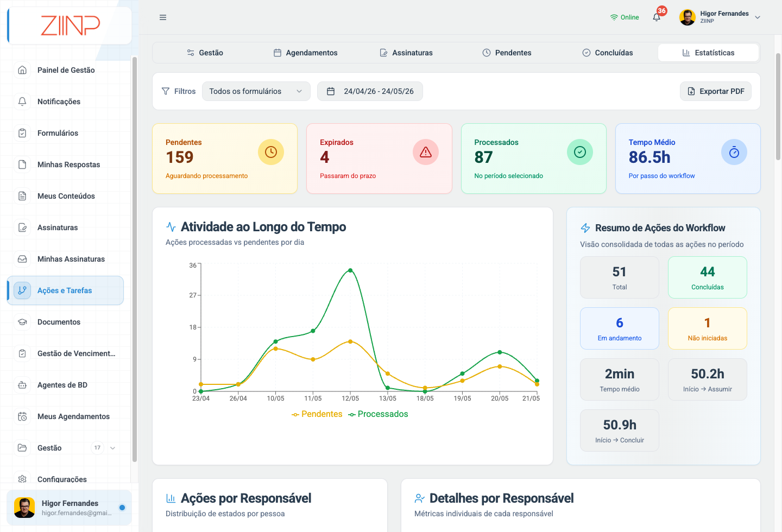782x532 pixels.
Task: Switch to the Agendamentos tab
Action: [x=305, y=53]
